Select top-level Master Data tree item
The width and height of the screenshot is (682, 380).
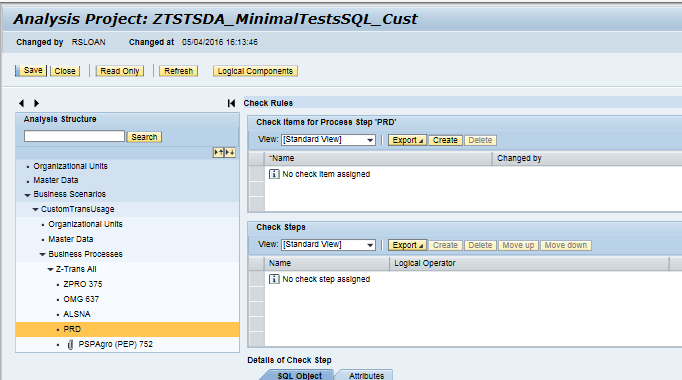coord(56,180)
